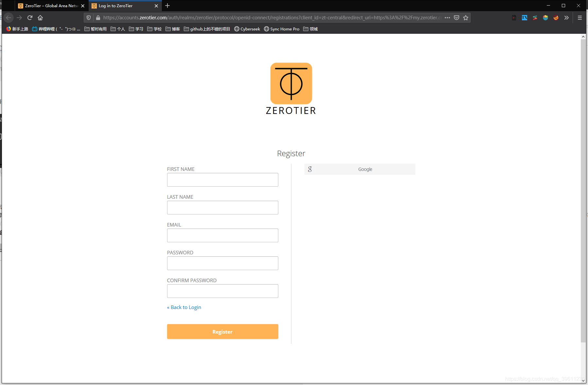The width and height of the screenshot is (588, 385).
Task: Click the blue TN extension icon
Action: pyautogui.click(x=525, y=18)
